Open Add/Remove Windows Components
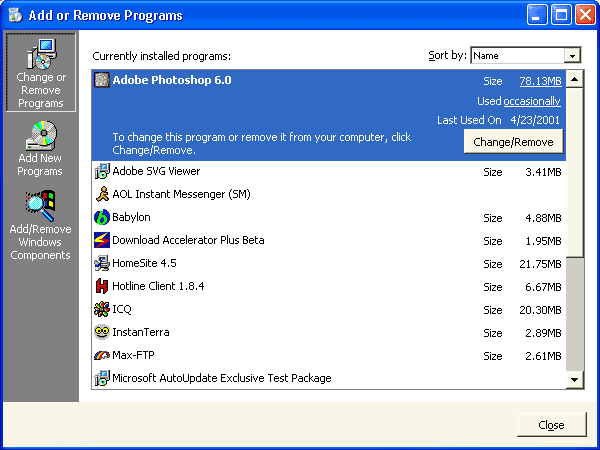This screenshot has width=600, height=450. click(x=41, y=226)
